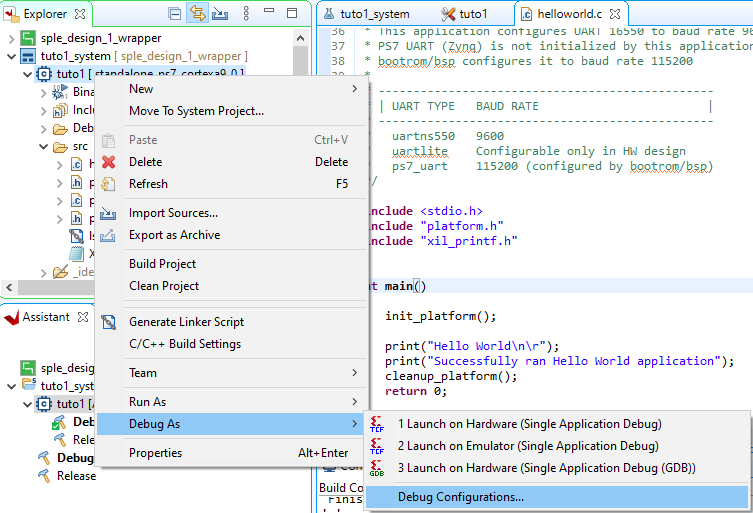This screenshot has width=753, height=513.
Task: Open Properties from context menu
Action: (x=232, y=452)
